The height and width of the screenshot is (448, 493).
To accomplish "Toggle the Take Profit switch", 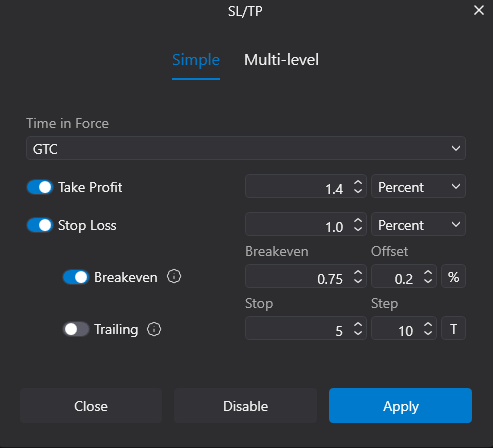I will click(40, 187).
